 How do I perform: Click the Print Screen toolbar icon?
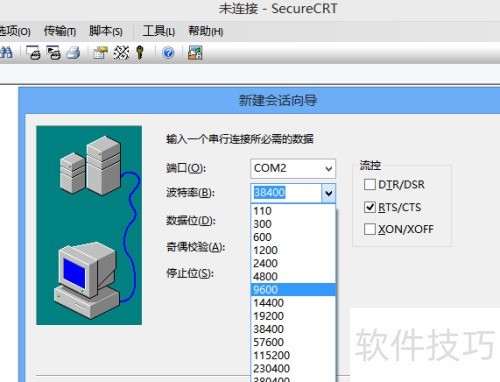pyautogui.click(x=33, y=53)
